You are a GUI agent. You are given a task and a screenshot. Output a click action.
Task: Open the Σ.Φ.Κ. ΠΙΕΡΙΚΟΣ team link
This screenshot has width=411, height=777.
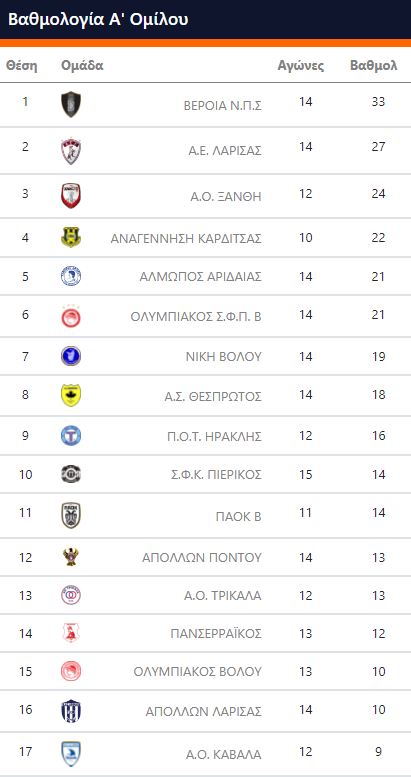pos(216,475)
